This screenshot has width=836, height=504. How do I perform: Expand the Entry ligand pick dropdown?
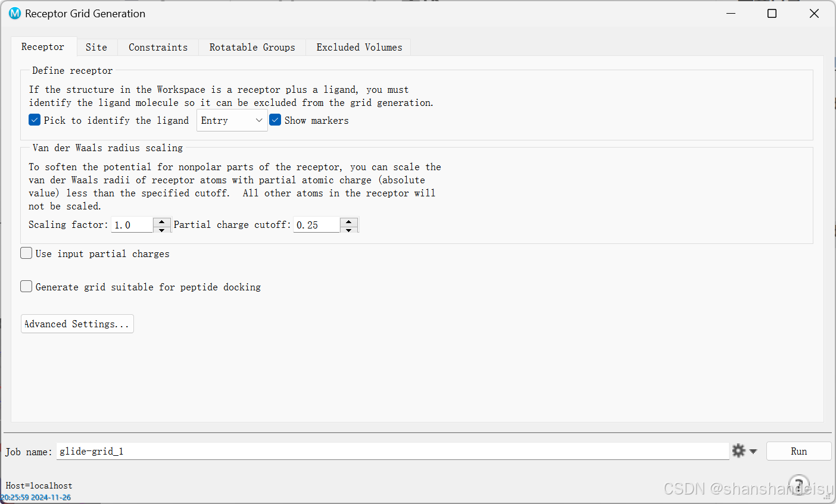click(232, 120)
